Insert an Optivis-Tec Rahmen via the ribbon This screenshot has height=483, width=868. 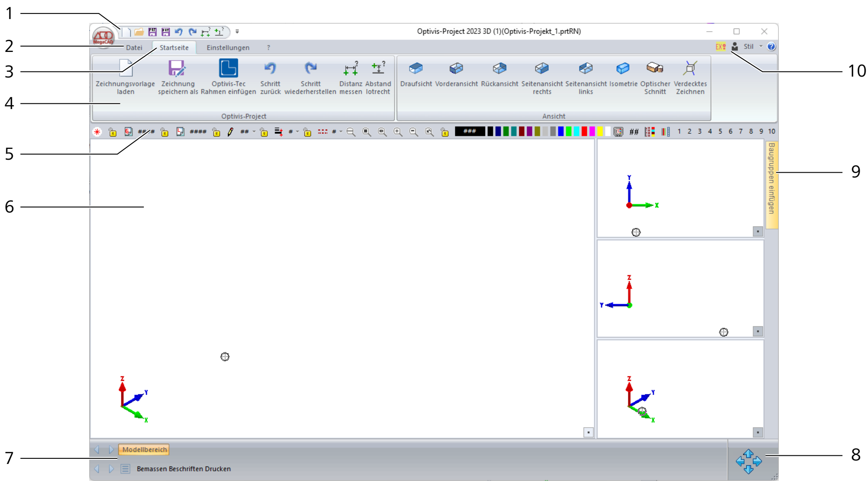[228, 77]
